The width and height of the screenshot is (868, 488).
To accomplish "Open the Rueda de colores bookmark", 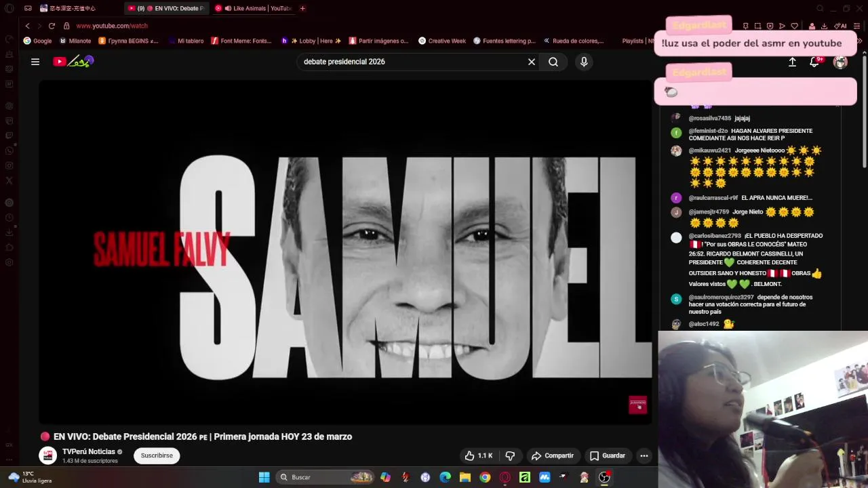I will click(x=574, y=41).
